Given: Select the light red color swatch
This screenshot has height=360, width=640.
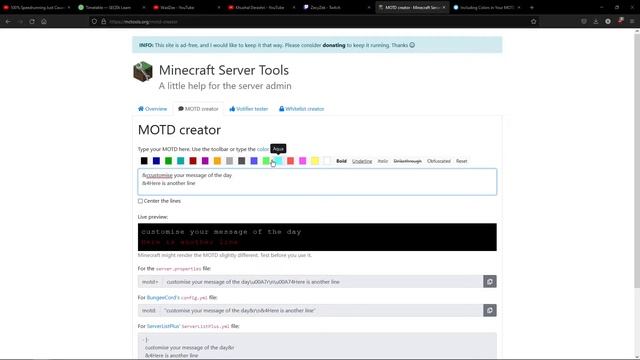Looking at the screenshot, I should [x=291, y=161].
